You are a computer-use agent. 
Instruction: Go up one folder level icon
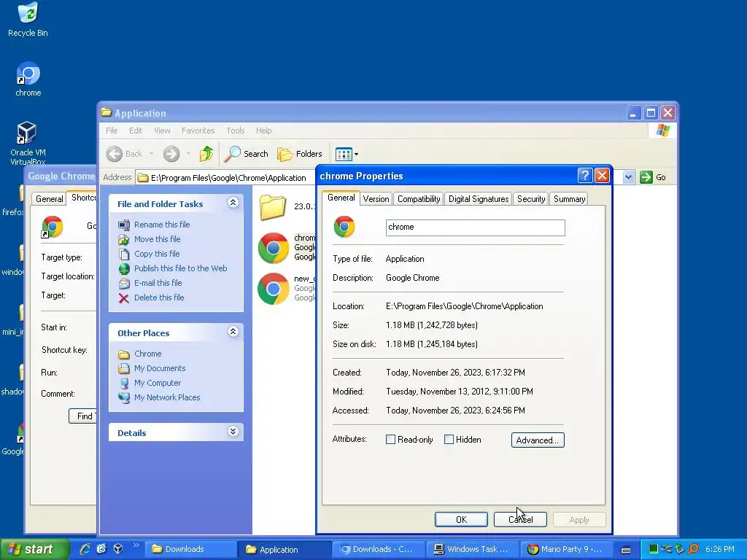click(x=206, y=154)
